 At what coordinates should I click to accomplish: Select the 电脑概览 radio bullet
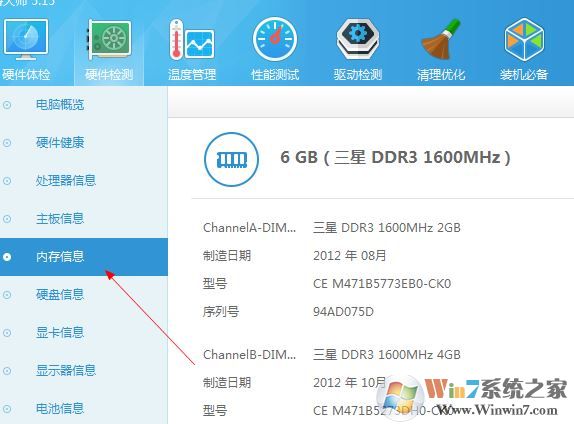tap(7, 105)
